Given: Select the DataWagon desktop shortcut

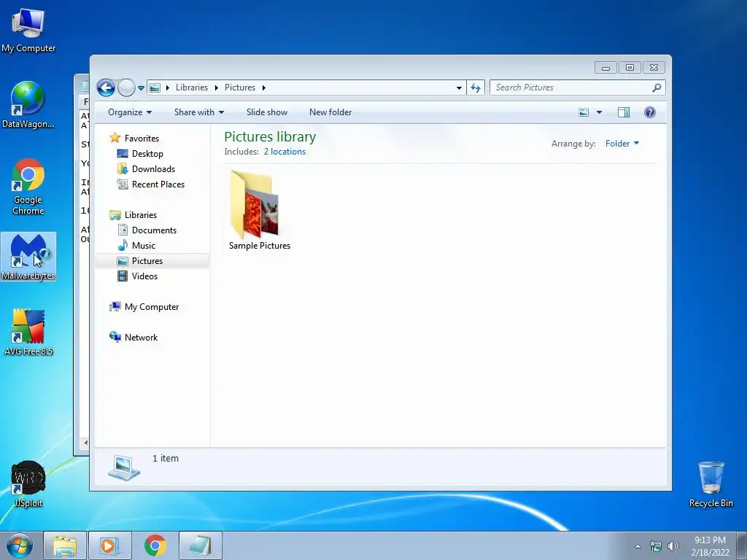Looking at the screenshot, I should (28, 105).
